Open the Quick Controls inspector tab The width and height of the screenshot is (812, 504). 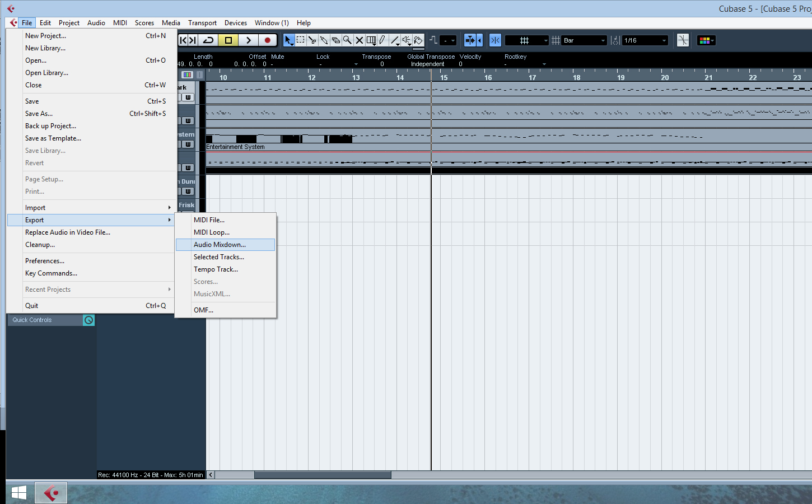click(x=45, y=320)
